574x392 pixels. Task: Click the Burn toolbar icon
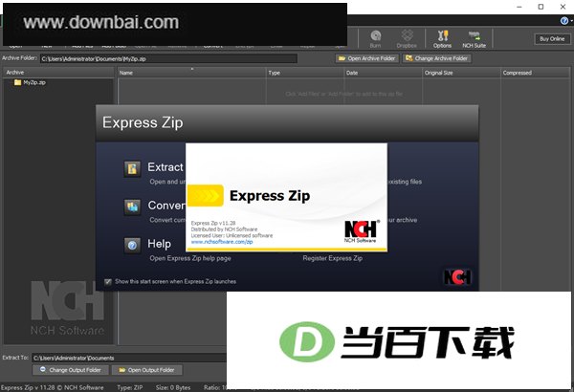coord(375,39)
